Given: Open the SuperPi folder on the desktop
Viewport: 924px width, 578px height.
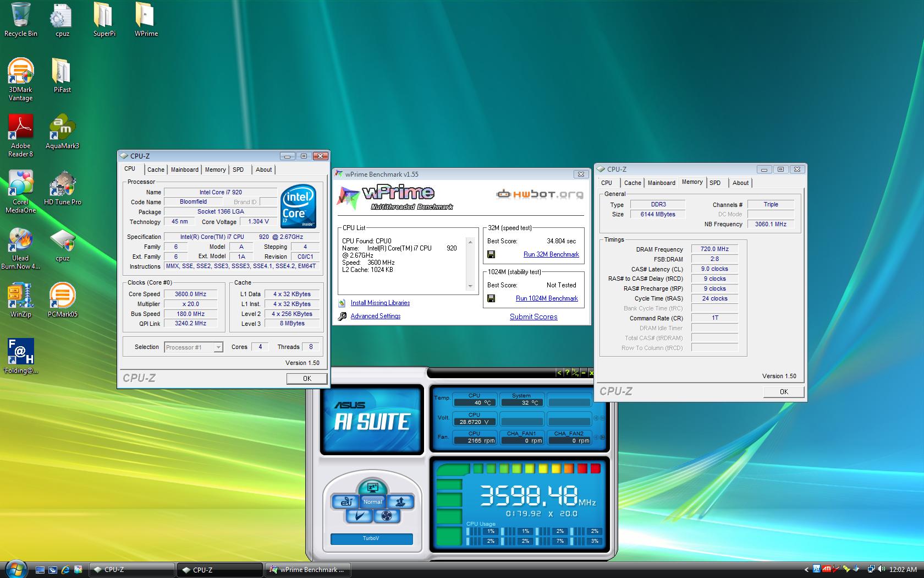Looking at the screenshot, I should point(104,20).
